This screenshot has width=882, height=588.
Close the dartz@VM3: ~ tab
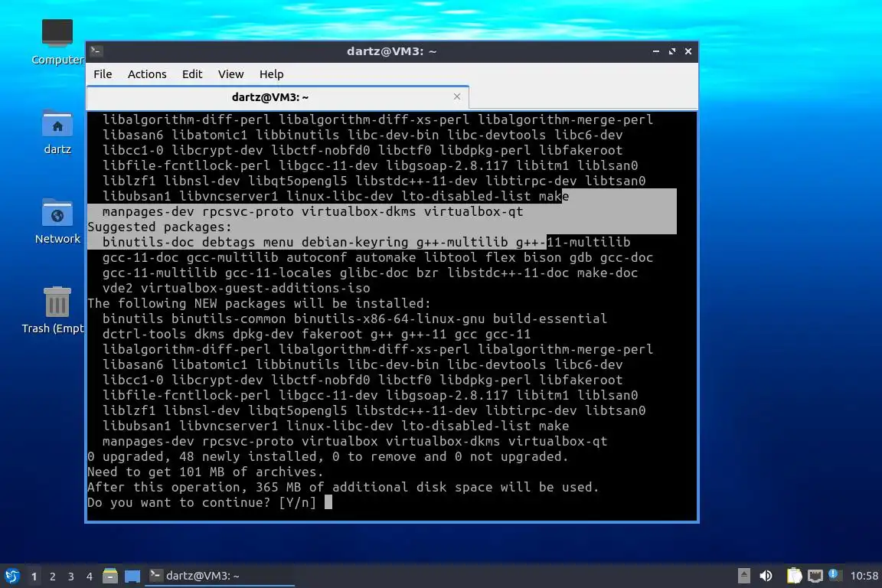pyautogui.click(x=457, y=96)
